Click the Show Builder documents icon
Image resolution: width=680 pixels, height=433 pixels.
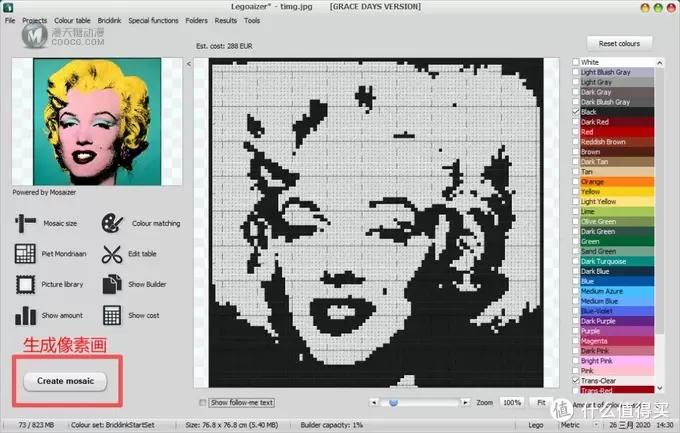pos(112,284)
